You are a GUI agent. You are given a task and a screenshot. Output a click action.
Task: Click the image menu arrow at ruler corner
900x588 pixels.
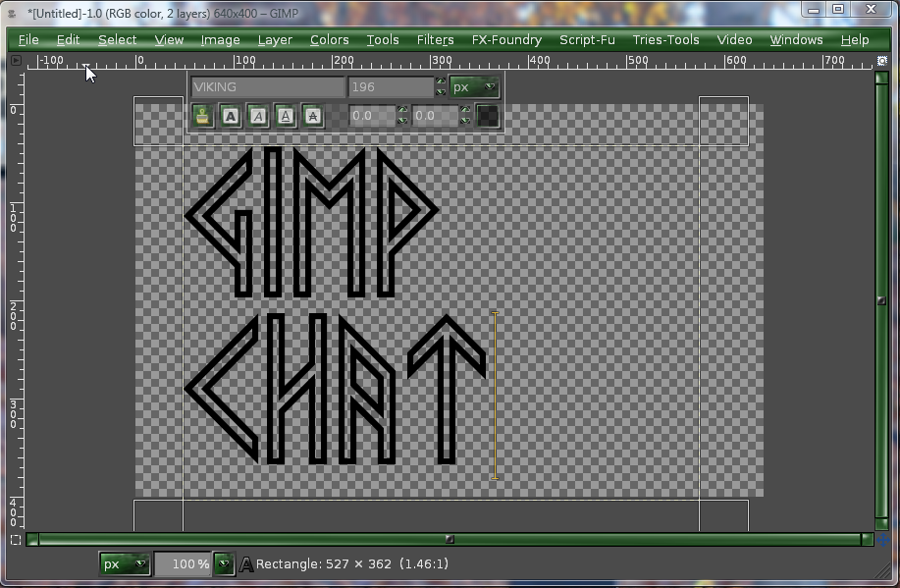[16, 60]
